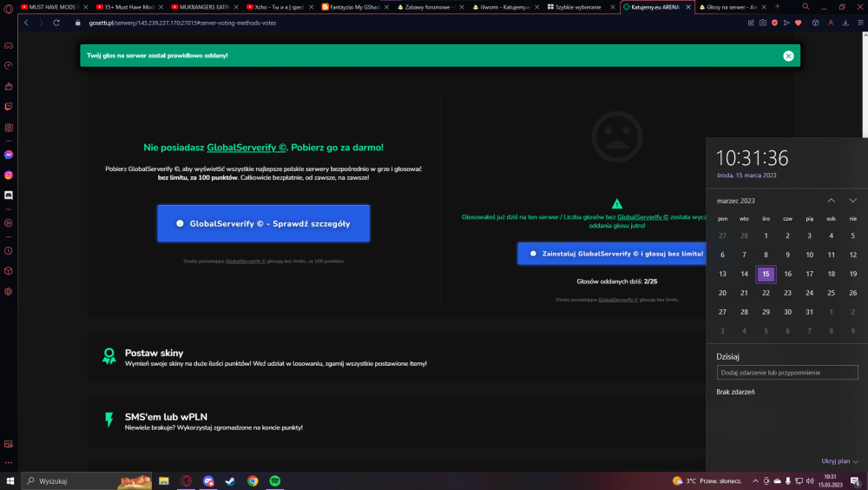Open Downloads icon in browser toolbar

click(x=845, y=23)
